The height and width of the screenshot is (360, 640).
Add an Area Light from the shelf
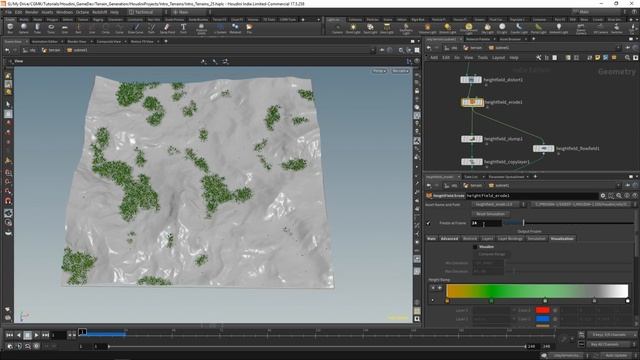(387, 28)
